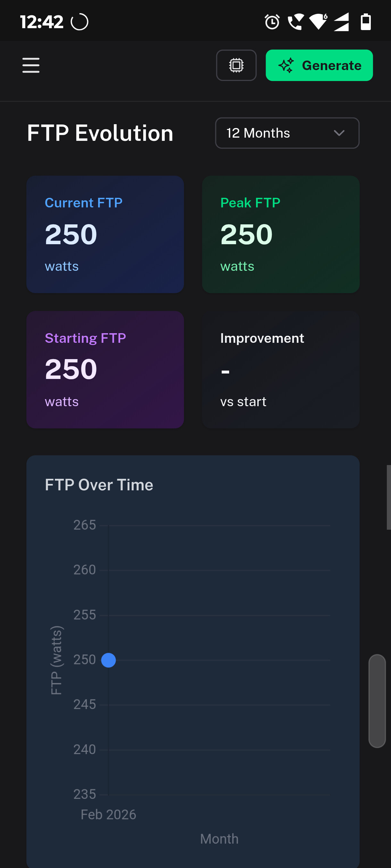Image resolution: width=391 pixels, height=868 pixels.
Task: Tap the Wi-Fi calling status icon
Action: tap(295, 22)
